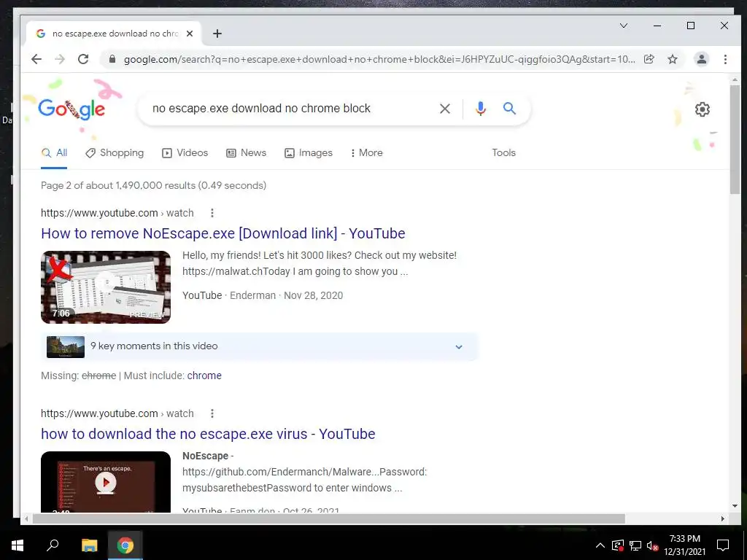Open options for second YouTube result
Screen dimensions: 747x560
(x=212, y=413)
